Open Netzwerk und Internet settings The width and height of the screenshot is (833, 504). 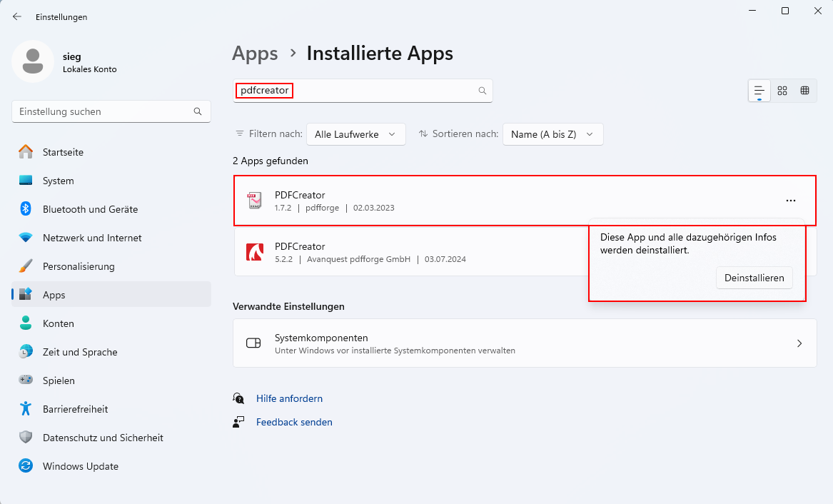[92, 238]
